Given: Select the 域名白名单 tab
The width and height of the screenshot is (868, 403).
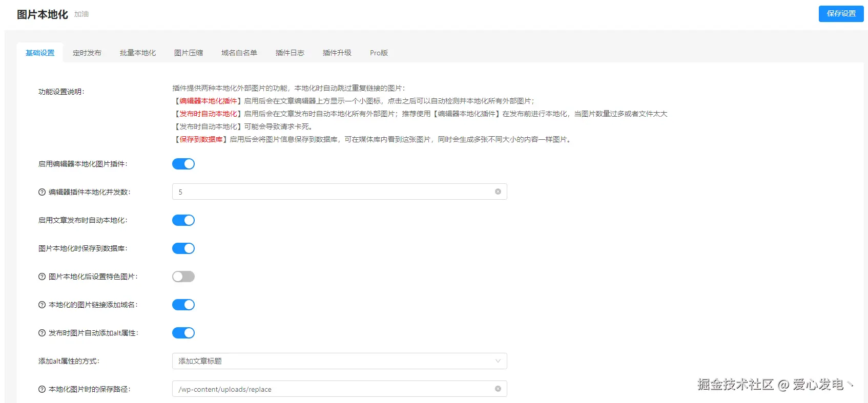Looking at the screenshot, I should (239, 53).
